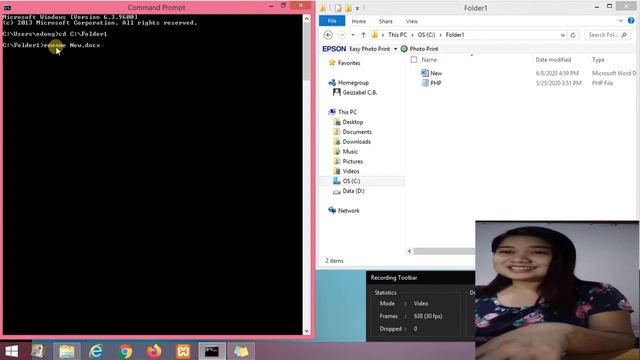Click the horizontal scrollbar left arrow
The height and width of the screenshot is (360, 640).
pos(409,251)
